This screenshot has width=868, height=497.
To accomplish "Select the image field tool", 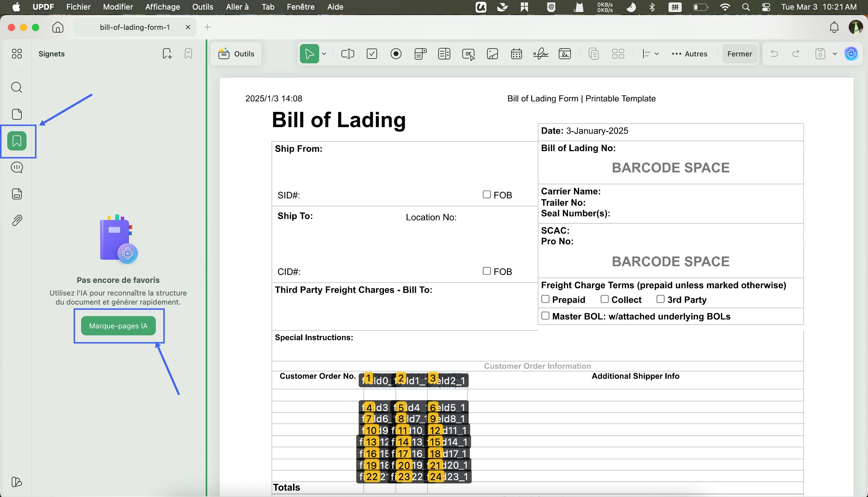I will pyautogui.click(x=492, y=54).
